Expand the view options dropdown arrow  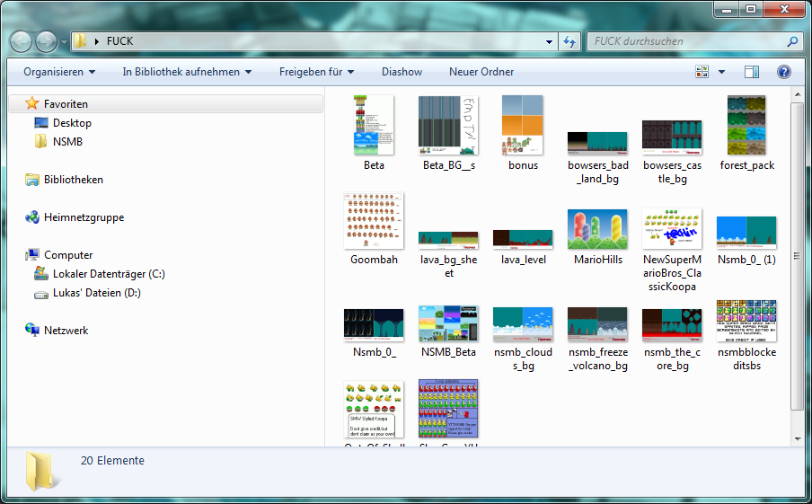[x=722, y=72]
